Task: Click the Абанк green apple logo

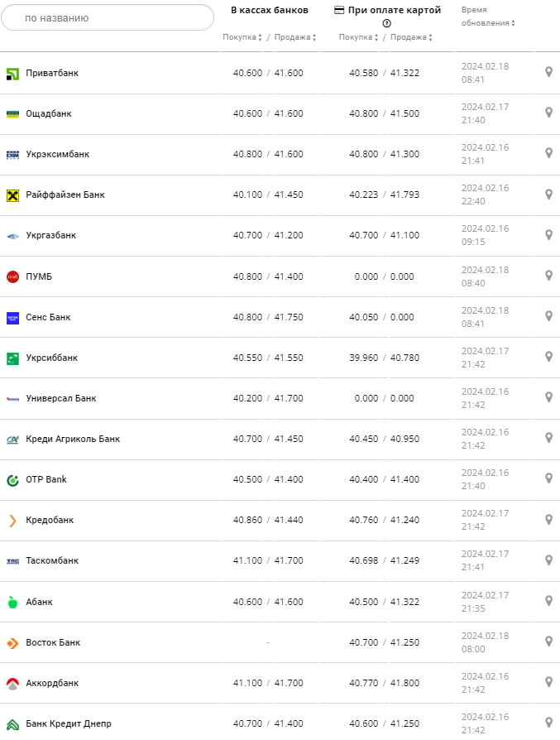Action: point(12,602)
